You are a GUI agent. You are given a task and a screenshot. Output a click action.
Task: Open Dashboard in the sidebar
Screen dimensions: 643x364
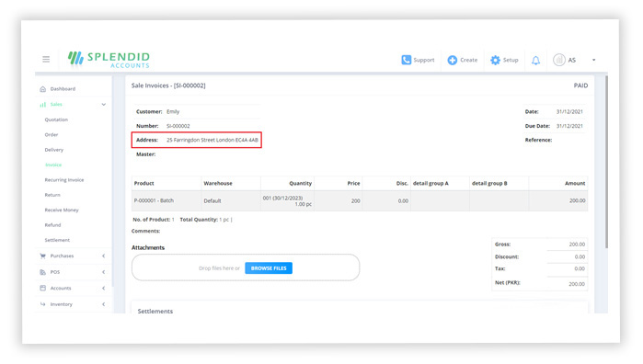pos(63,89)
